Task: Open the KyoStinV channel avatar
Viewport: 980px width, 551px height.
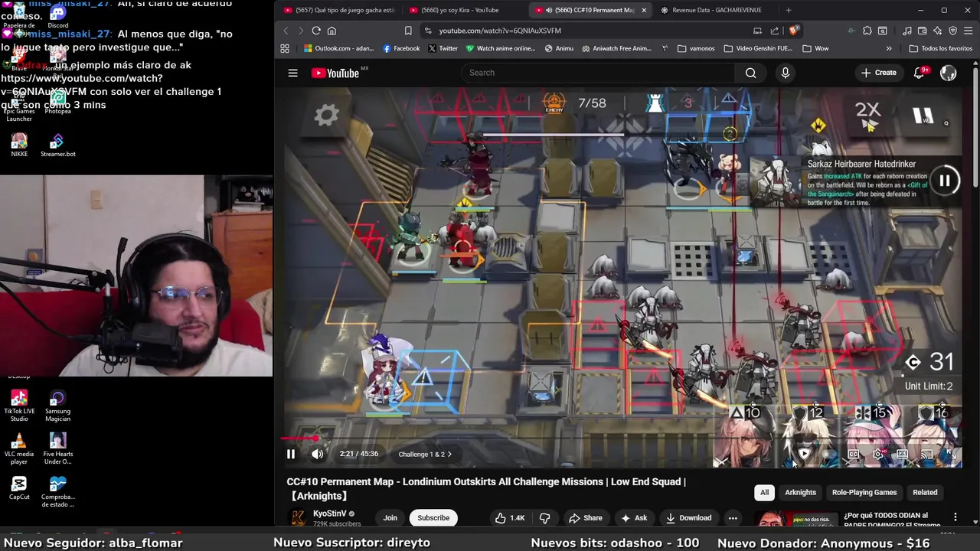Action: coord(298,518)
